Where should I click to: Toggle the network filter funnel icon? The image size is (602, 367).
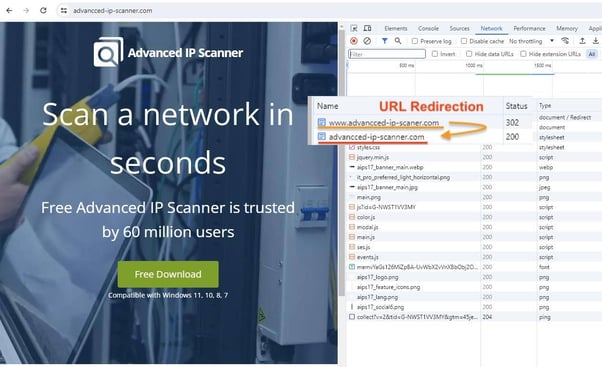coord(384,41)
